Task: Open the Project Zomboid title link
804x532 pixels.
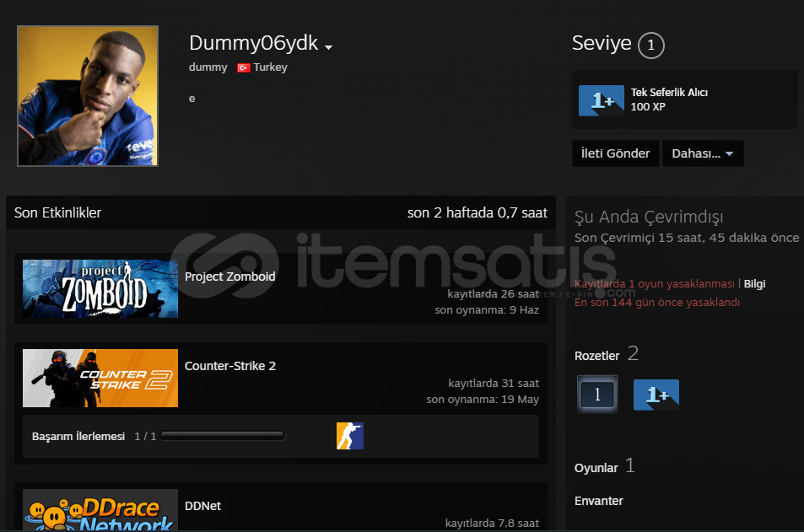Action: tap(229, 277)
